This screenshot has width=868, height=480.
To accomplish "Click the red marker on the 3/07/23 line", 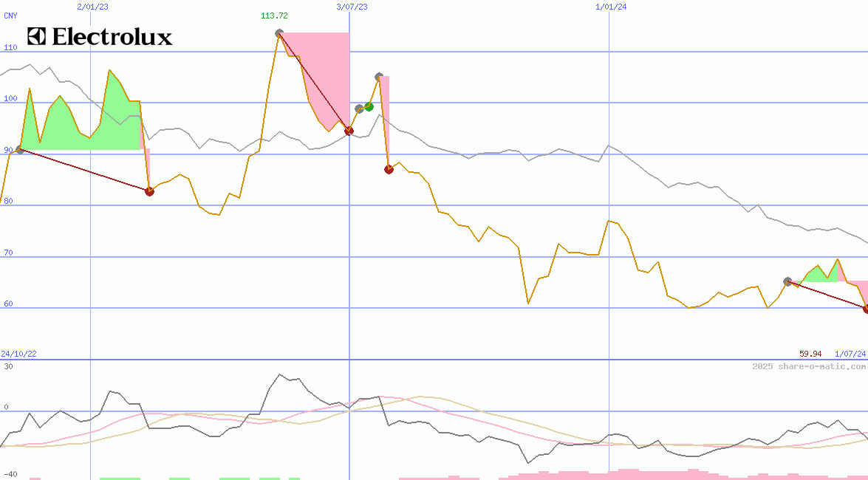I will coord(349,131).
